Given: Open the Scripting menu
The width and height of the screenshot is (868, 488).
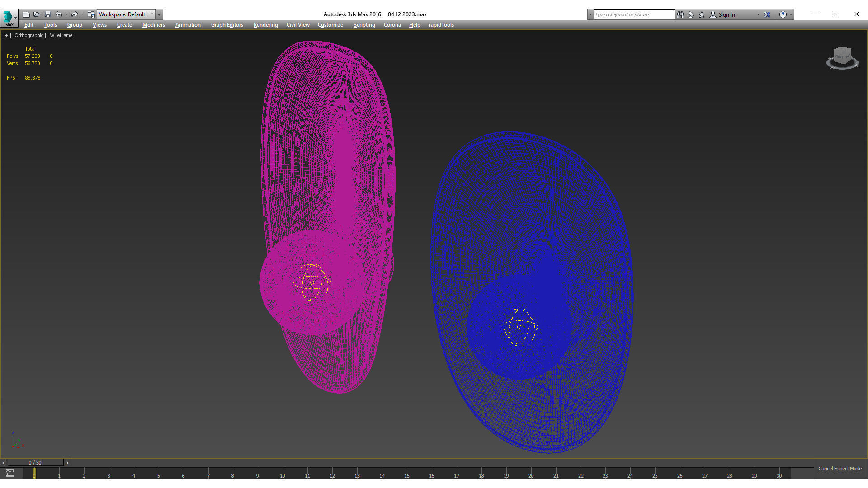Looking at the screenshot, I should click(364, 25).
